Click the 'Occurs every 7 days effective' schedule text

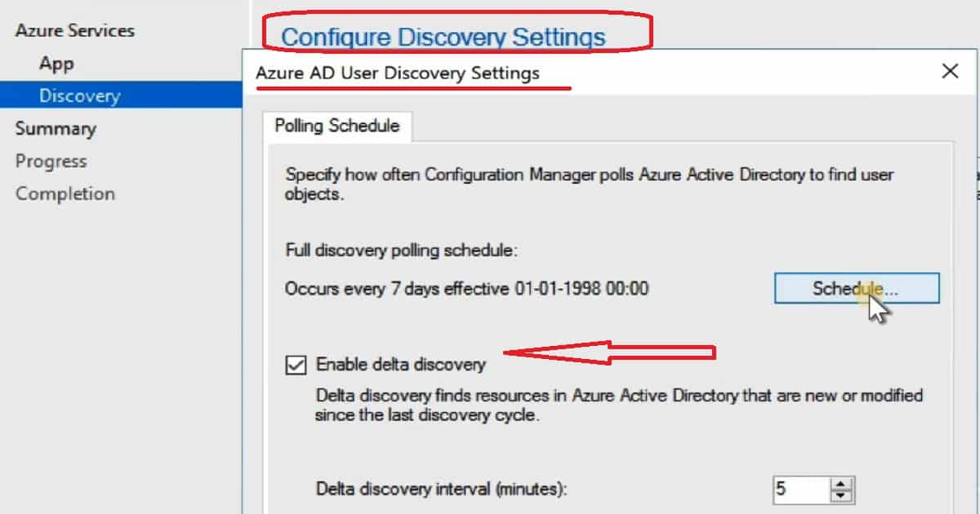467,288
